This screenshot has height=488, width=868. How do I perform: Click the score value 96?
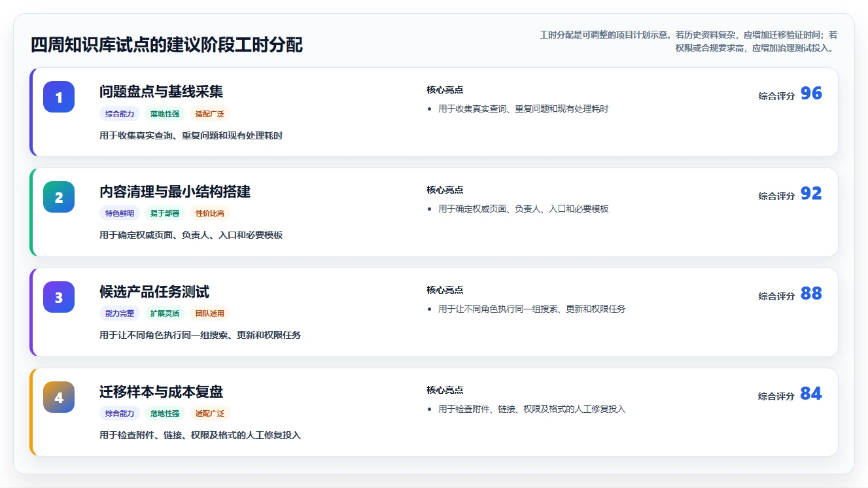tap(811, 94)
